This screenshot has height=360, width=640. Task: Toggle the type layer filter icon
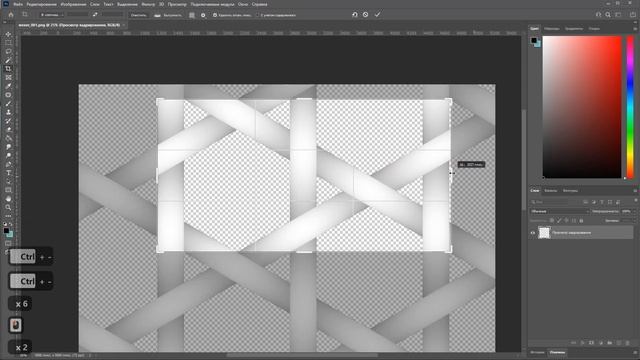click(602, 202)
